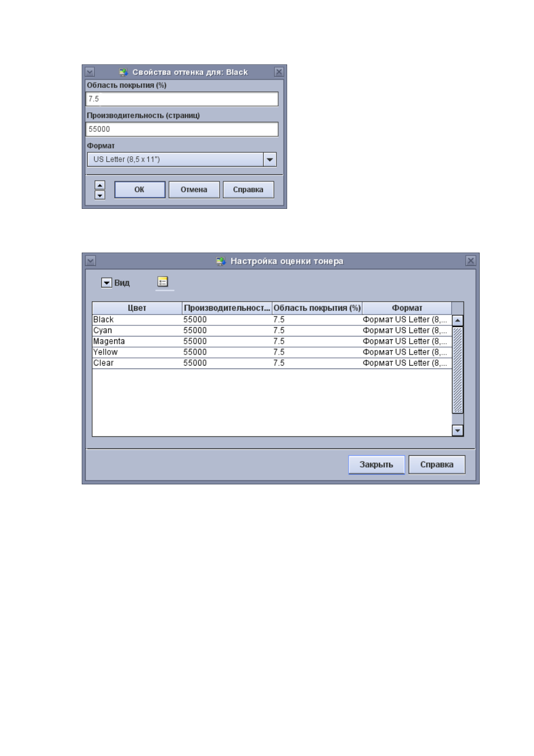Open Справка in toner settings window

tap(437, 465)
